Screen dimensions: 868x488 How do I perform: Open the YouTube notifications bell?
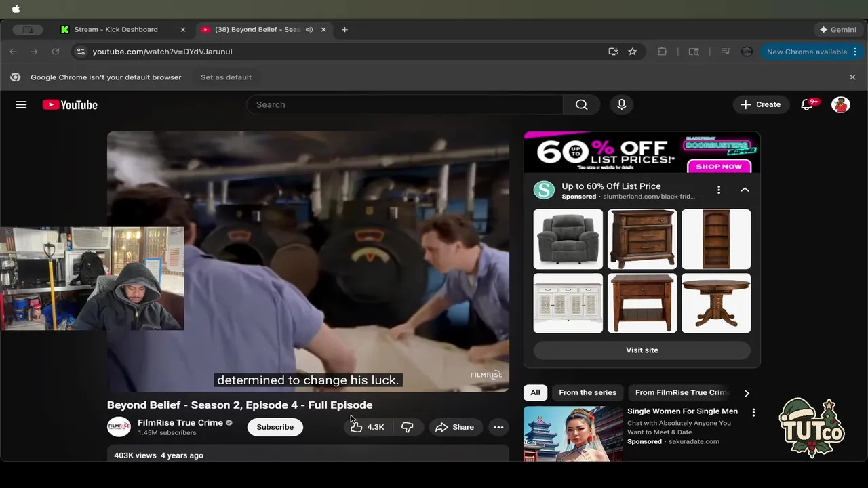click(807, 105)
